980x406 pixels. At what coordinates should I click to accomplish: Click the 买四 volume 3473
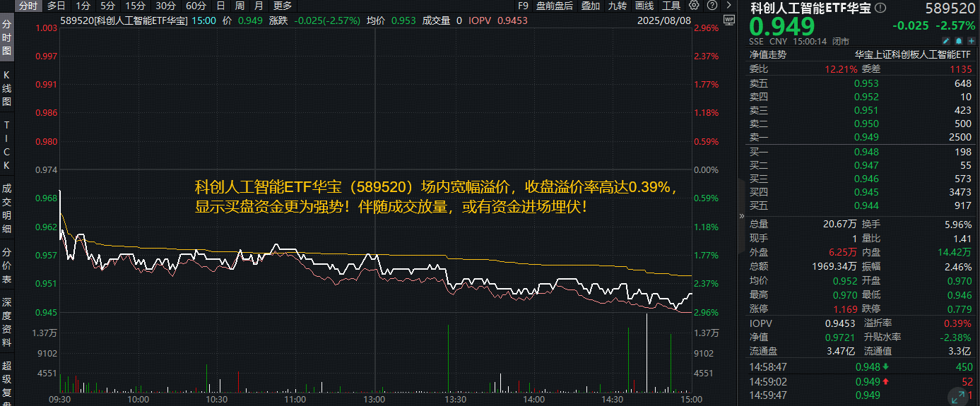point(960,192)
